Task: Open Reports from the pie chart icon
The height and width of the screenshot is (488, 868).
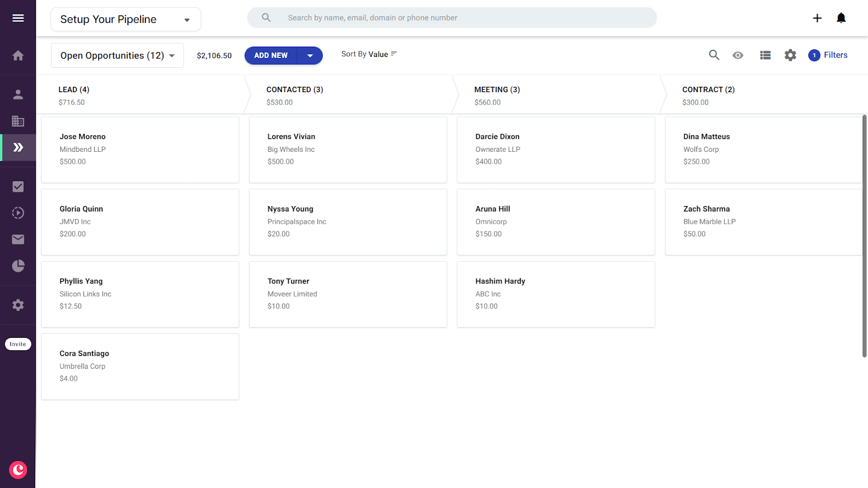Action: [x=18, y=266]
